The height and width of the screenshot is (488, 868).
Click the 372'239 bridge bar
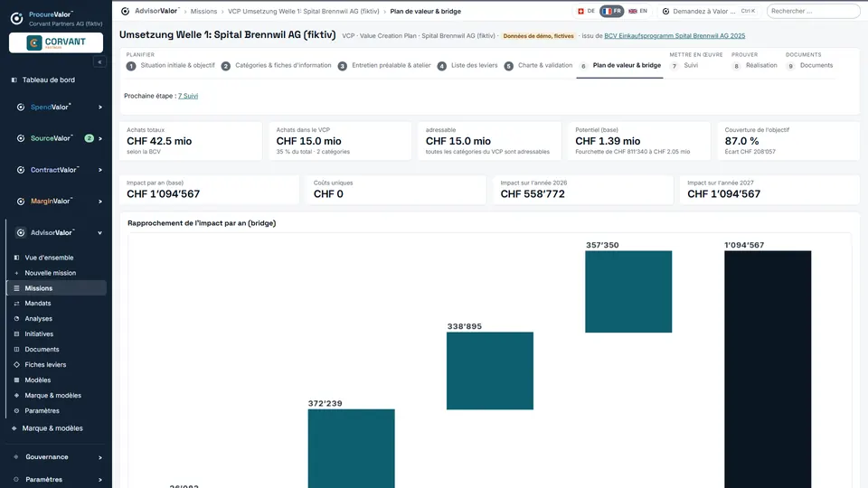[x=352, y=448]
